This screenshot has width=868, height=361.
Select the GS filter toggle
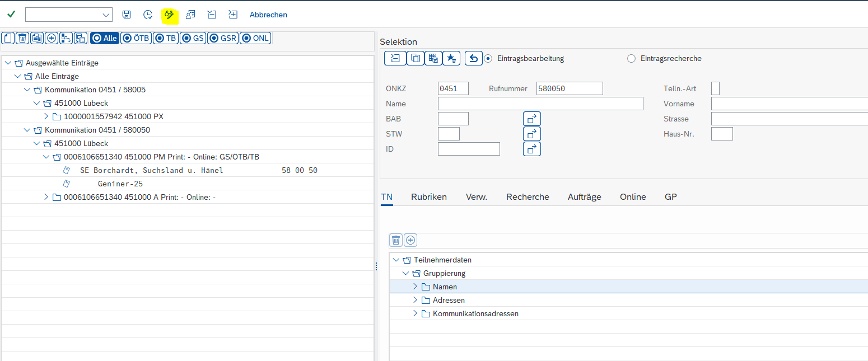point(193,38)
